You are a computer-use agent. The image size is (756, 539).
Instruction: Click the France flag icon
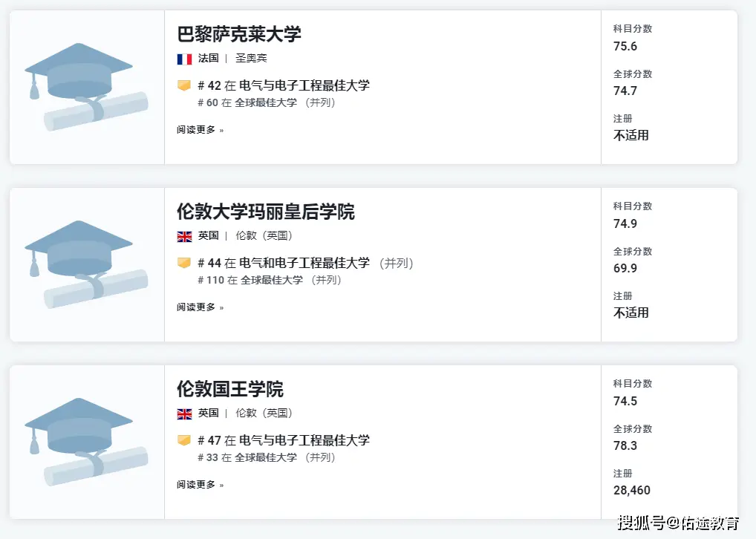184,59
